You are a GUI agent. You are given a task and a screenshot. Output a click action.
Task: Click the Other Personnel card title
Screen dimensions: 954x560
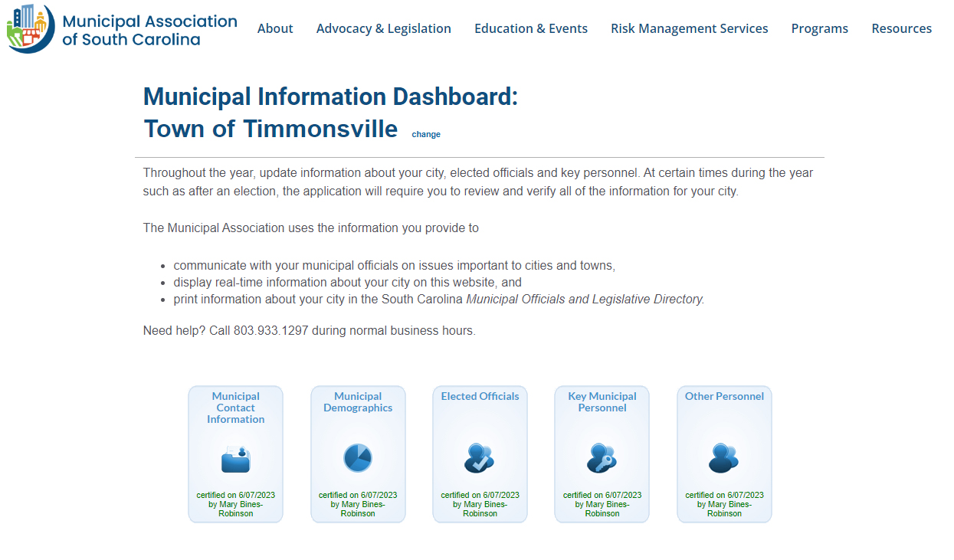(x=724, y=396)
